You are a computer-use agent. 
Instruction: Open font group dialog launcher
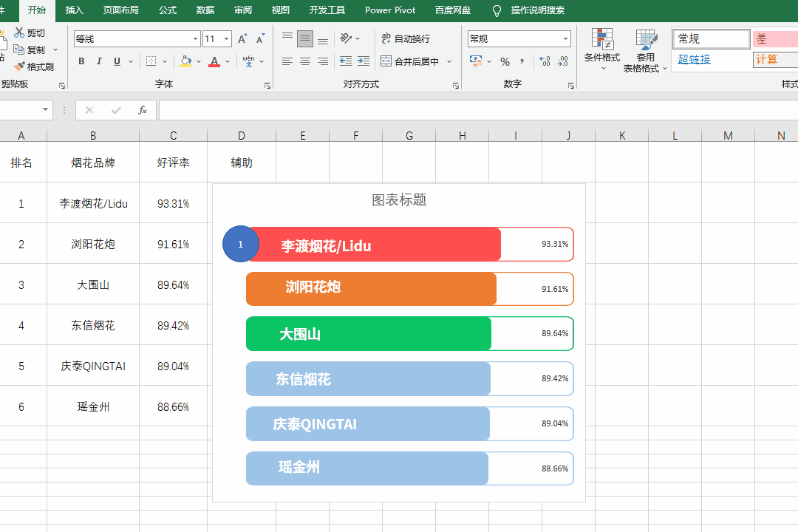click(267, 86)
